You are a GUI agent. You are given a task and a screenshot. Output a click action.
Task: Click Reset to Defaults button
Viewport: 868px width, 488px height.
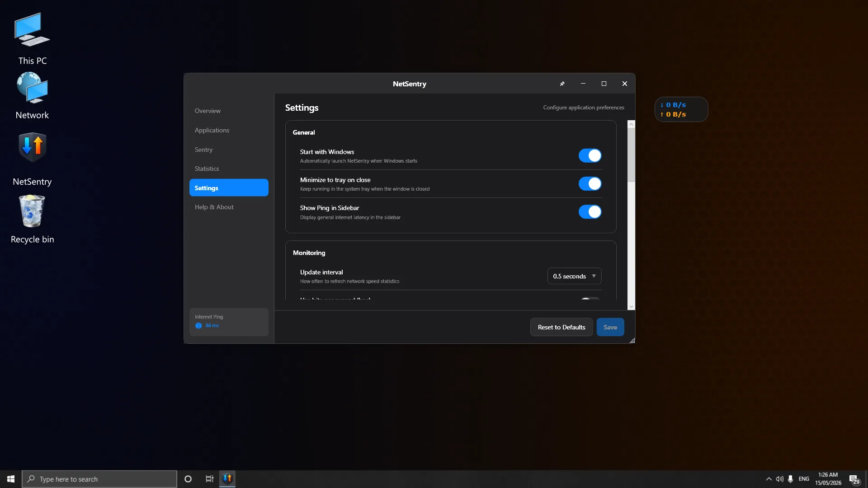point(561,327)
